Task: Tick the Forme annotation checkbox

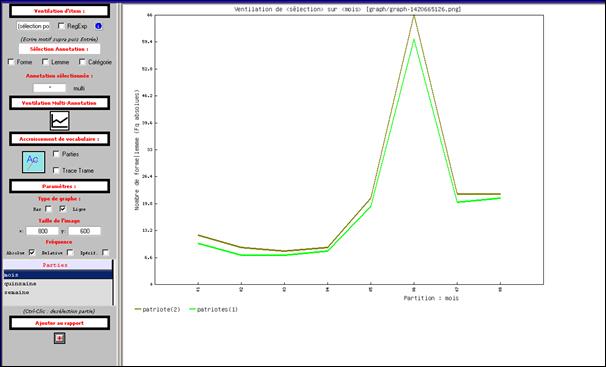Action: tap(11, 62)
